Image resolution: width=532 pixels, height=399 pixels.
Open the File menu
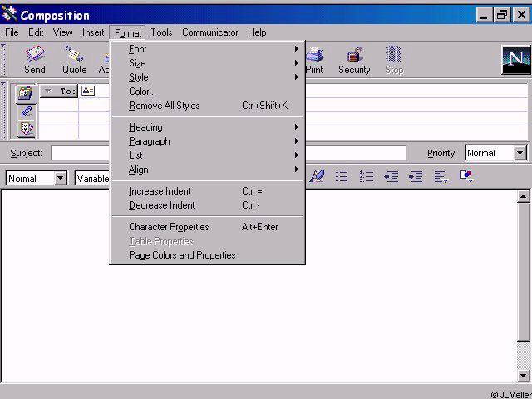pos(12,32)
